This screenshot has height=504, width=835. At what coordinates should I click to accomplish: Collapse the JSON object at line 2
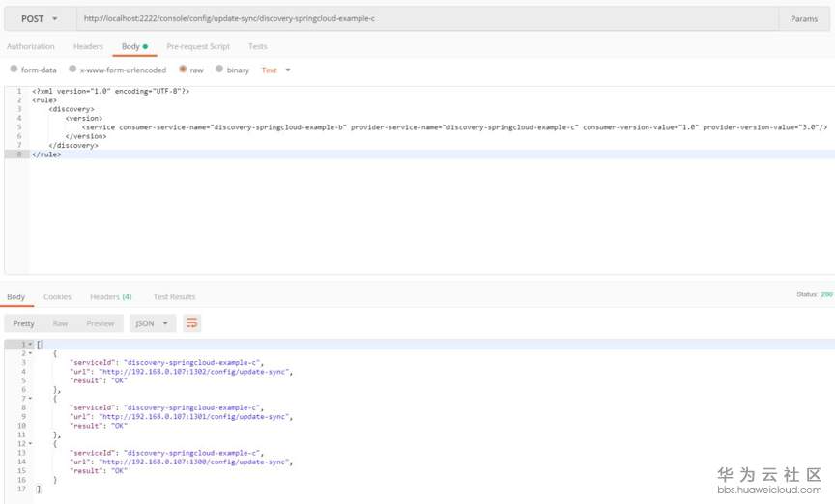30,353
